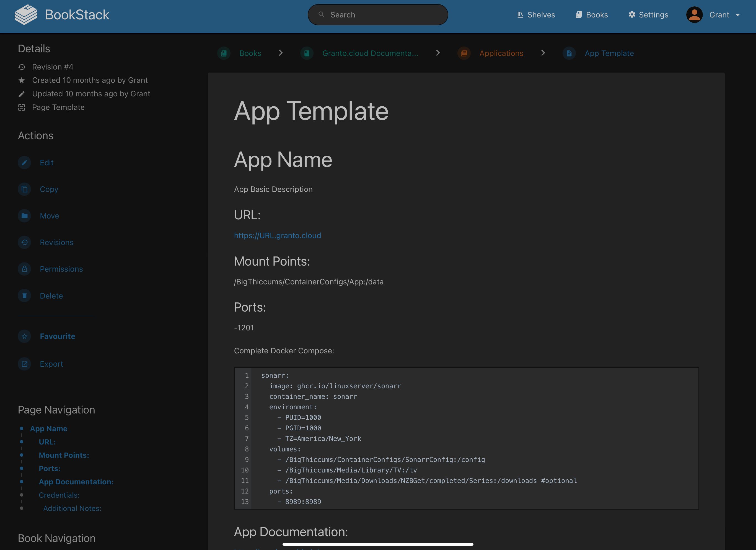
Task: Click the BookStack logo icon
Action: coord(26,15)
